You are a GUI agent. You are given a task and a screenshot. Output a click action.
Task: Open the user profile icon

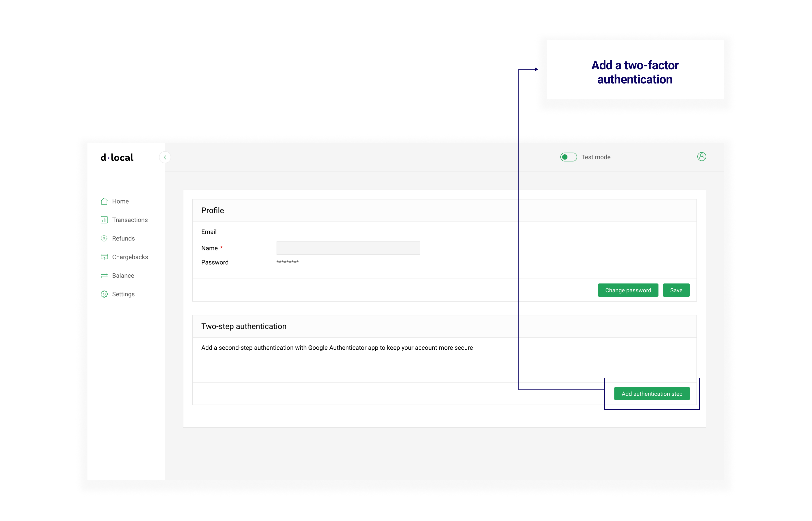click(x=701, y=157)
